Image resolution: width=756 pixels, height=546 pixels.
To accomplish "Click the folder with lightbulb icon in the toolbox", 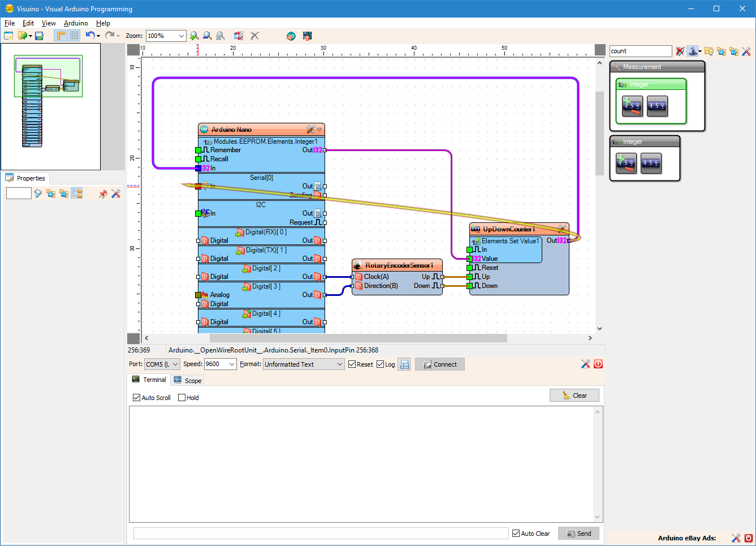I will click(x=709, y=51).
